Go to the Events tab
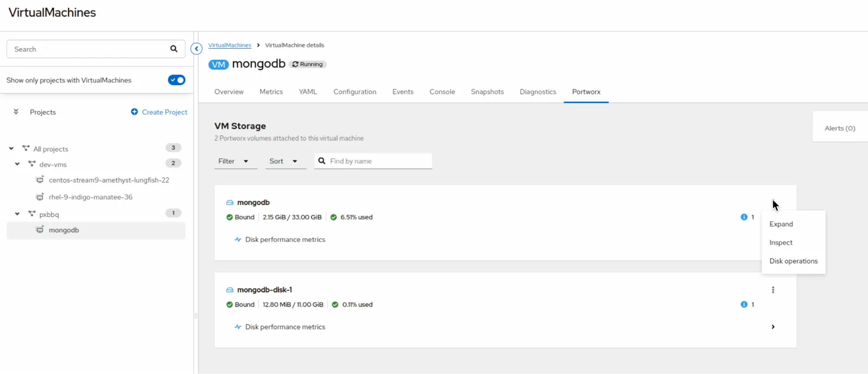Image resolution: width=868 pixels, height=374 pixels. [403, 92]
